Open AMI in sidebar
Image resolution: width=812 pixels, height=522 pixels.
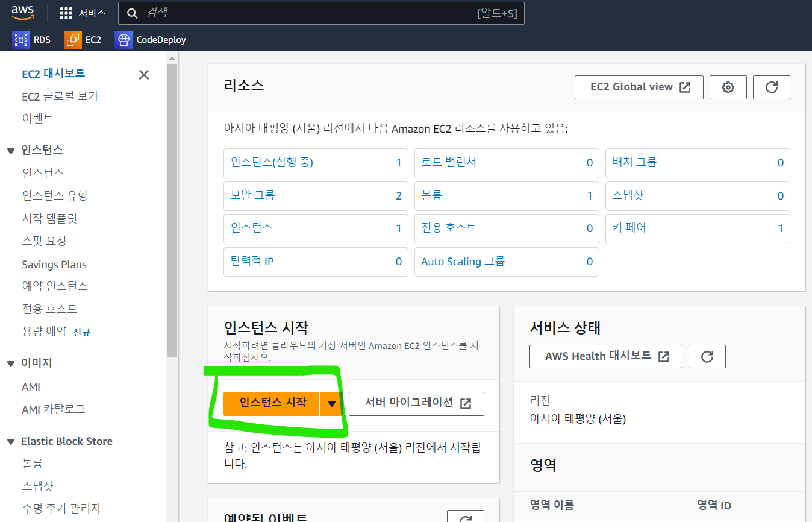click(x=31, y=387)
